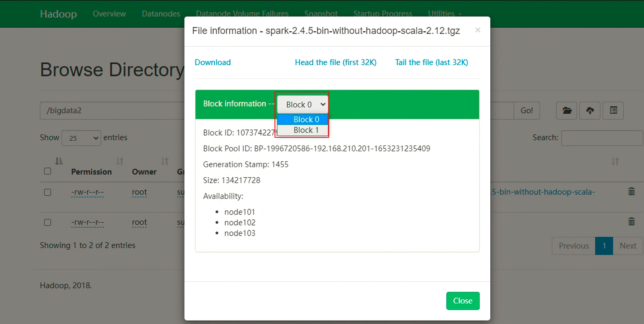This screenshot has height=324, width=644.
Task: Delete the spark-2.4.5 file with its trash icon
Action: [632, 192]
